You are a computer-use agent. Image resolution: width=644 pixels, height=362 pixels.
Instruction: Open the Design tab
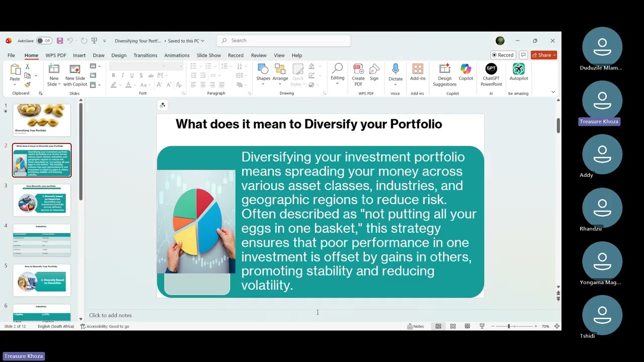click(x=119, y=55)
